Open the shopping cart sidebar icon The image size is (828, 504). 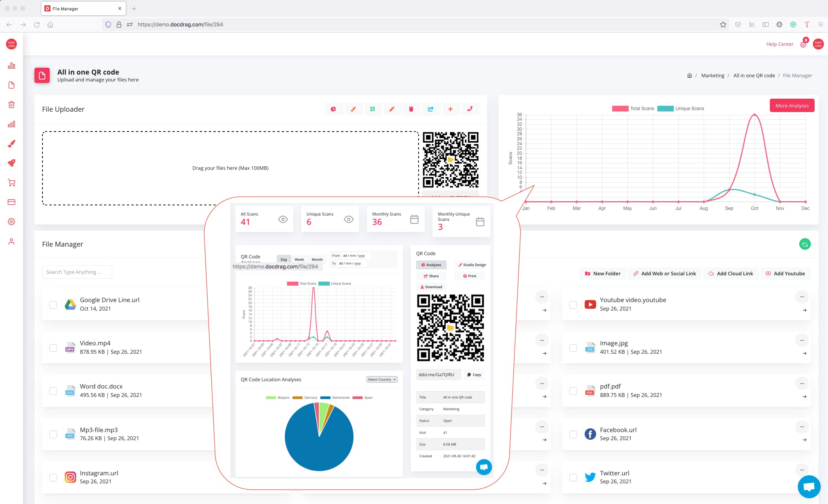tap(11, 183)
